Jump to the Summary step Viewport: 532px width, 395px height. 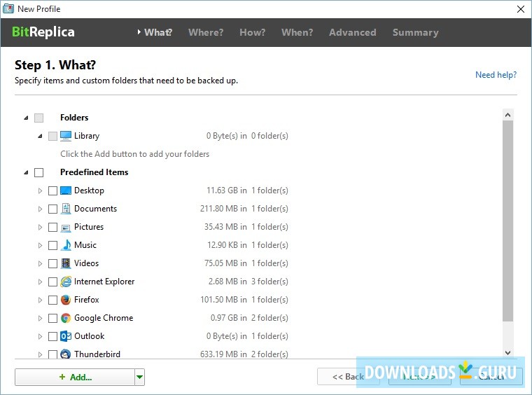pyautogui.click(x=416, y=32)
